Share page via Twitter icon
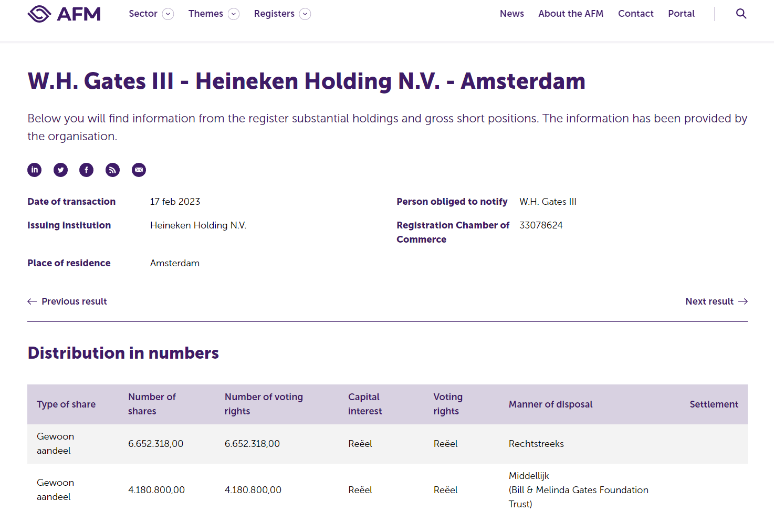 point(61,170)
